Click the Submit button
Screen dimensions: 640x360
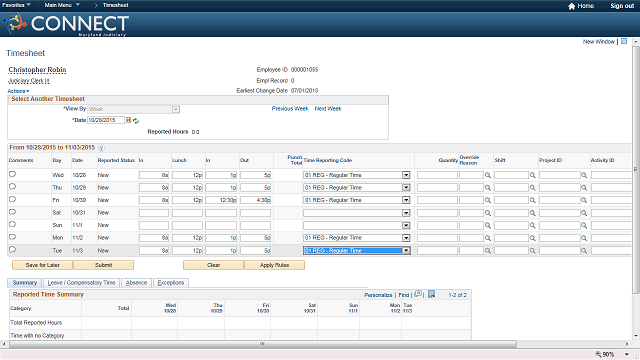(x=103, y=265)
